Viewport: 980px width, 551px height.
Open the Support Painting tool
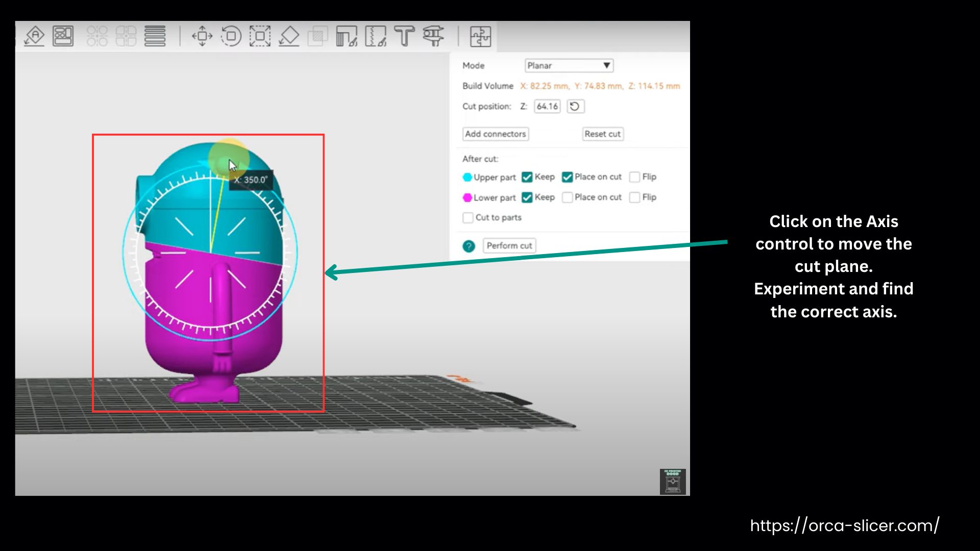[x=347, y=36]
